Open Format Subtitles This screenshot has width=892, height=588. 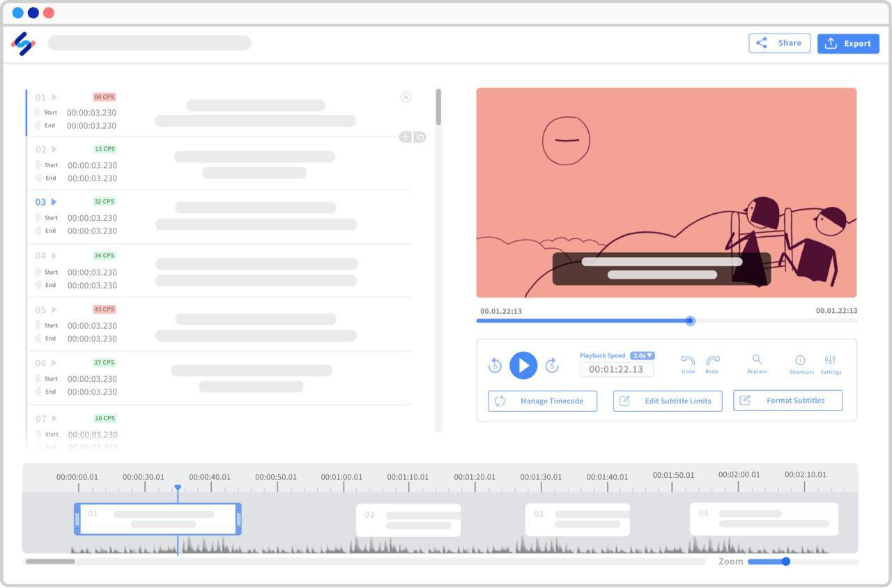pyautogui.click(x=787, y=400)
